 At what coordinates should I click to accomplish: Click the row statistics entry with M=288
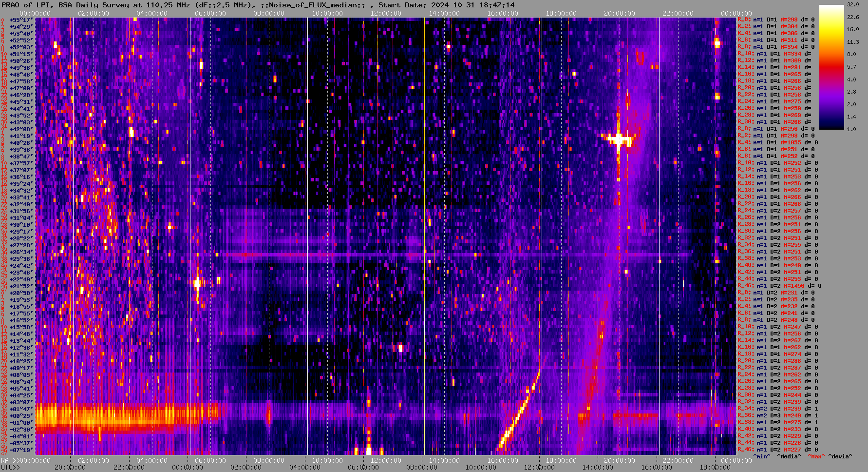(x=778, y=361)
